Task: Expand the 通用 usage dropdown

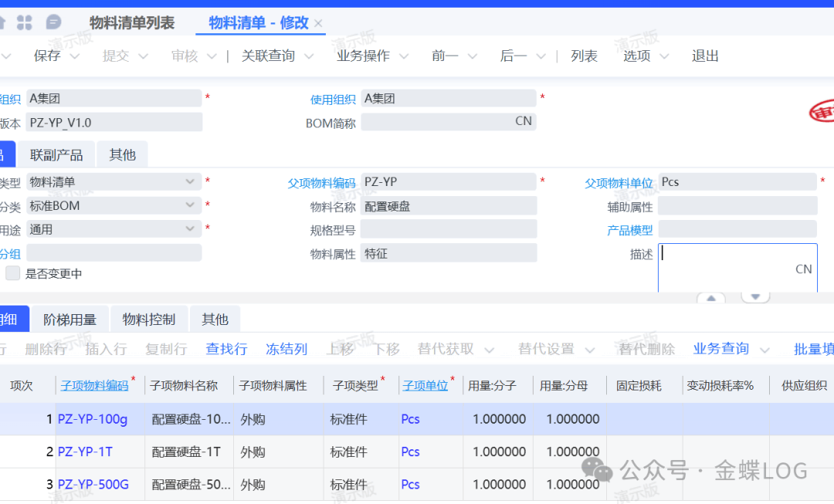Action: click(190, 229)
